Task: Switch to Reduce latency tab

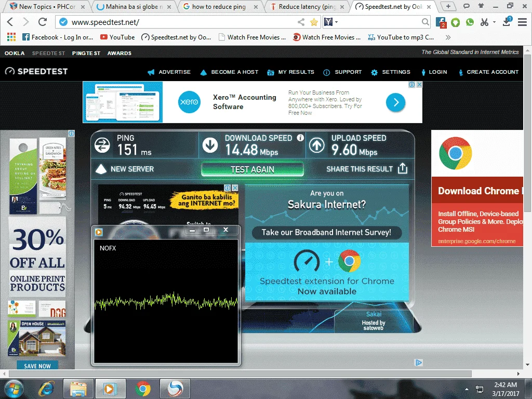Action: click(308, 6)
